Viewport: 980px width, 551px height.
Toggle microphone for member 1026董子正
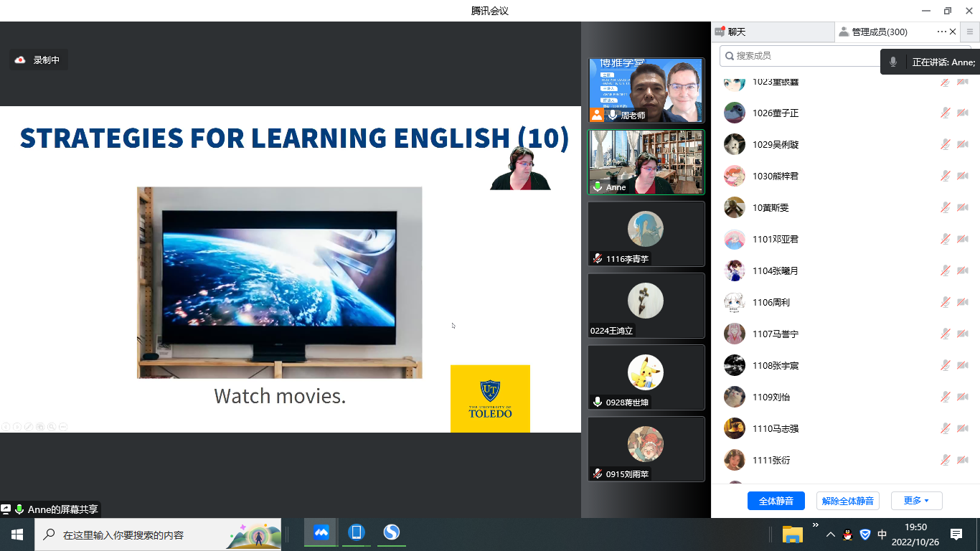point(946,113)
